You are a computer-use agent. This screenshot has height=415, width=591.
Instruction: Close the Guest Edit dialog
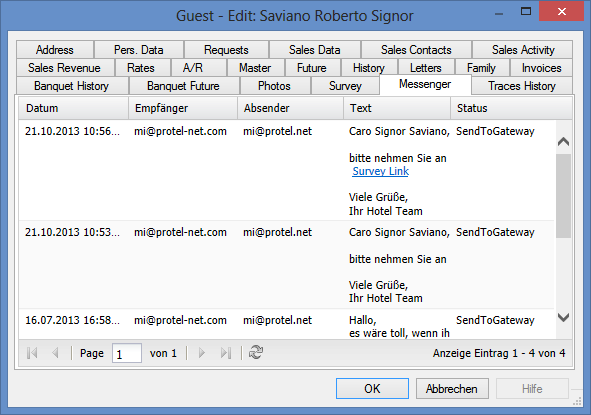(562, 12)
